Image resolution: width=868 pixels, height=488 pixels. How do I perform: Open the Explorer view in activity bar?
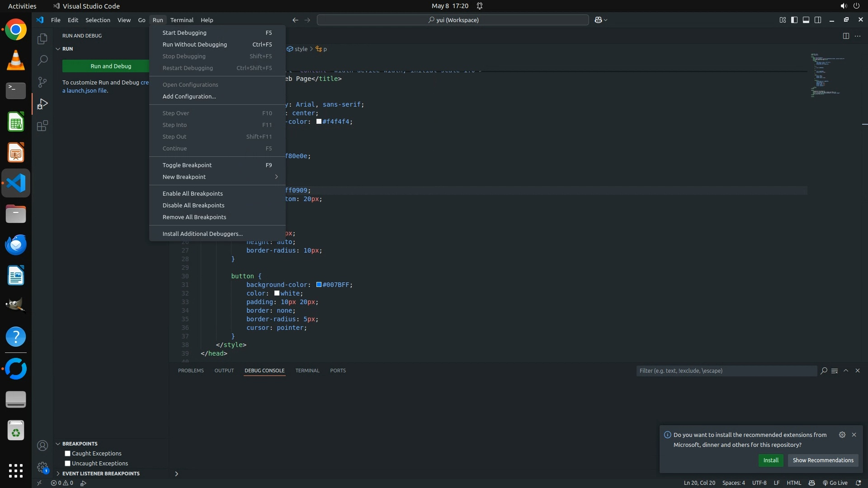pyautogui.click(x=42, y=39)
